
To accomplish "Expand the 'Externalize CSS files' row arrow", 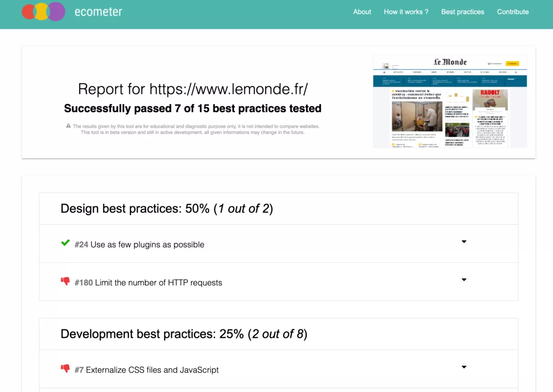I will click(464, 367).
